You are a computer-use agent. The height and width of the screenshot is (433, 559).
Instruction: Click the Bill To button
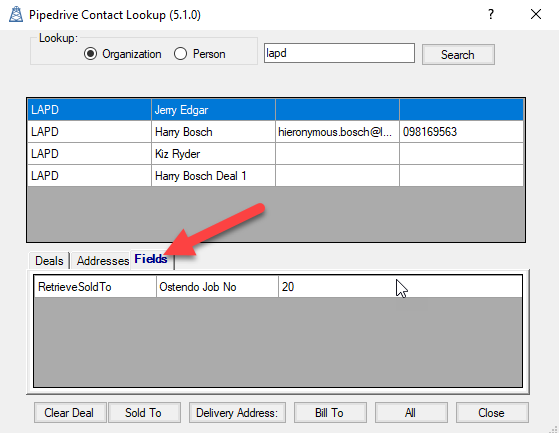[330, 413]
